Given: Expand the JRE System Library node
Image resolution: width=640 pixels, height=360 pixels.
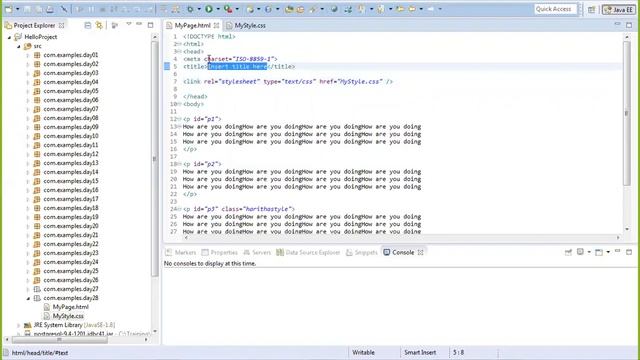Looking at the screenshot, I should pyautogui.click(x=18, y=325).
